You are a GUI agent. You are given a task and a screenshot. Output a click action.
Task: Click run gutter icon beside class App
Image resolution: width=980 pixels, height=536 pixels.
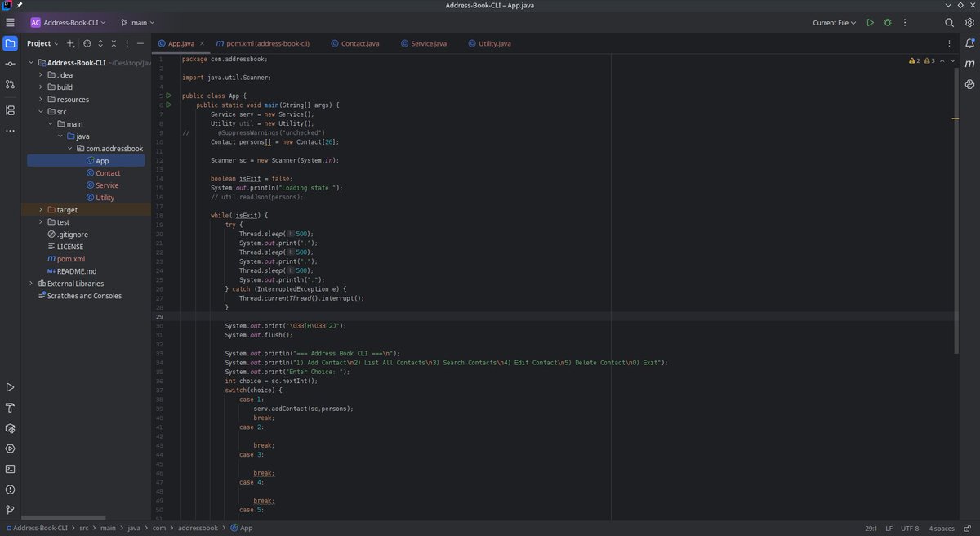(x=169, y=96)
